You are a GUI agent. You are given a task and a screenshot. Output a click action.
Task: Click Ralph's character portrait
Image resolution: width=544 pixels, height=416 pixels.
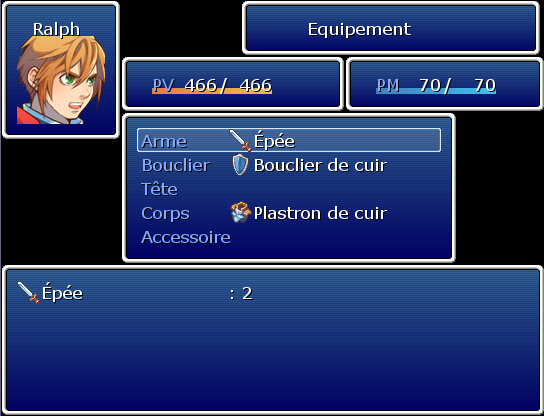(x=61, y=80)
